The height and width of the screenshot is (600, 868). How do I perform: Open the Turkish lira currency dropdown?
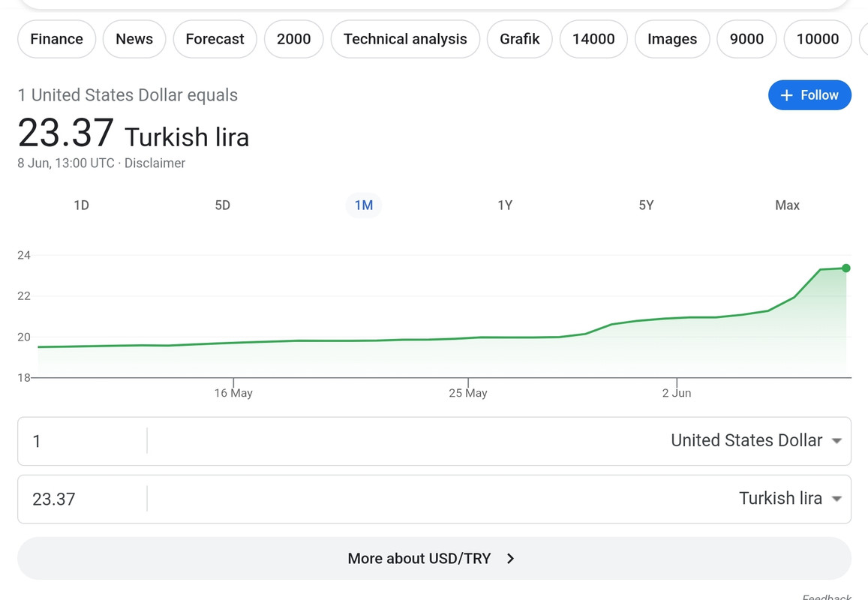tap(791, 498)
